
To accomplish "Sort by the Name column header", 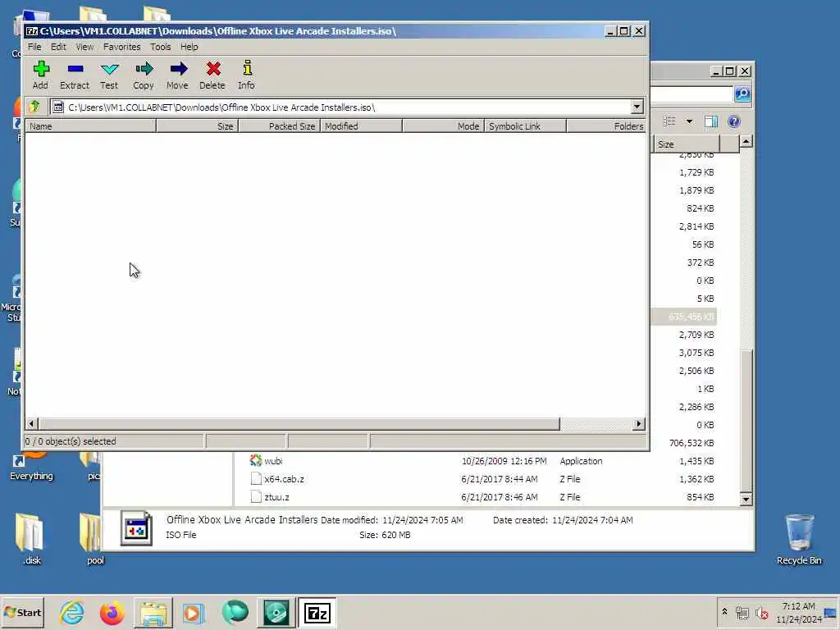I will point(90,126).
